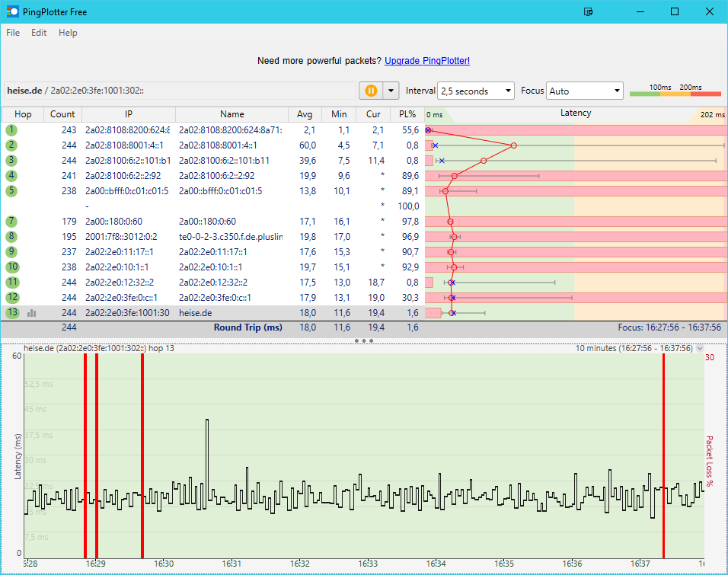Click the orange pause trace button
The height and width of the screenshot is (575, 728).
(x=371, y=91)
